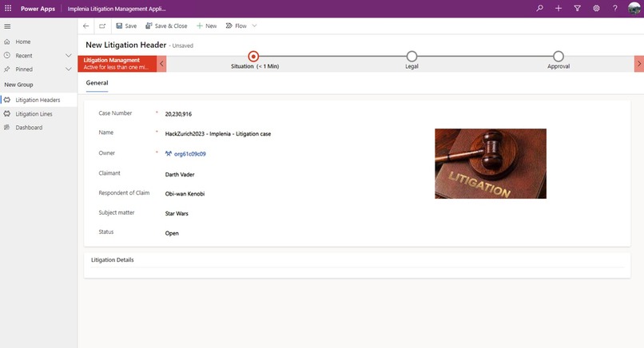Select the Legal stage circle
This screenshot has width=644, height=348.
pyautogui.click(x=411, y=56)
